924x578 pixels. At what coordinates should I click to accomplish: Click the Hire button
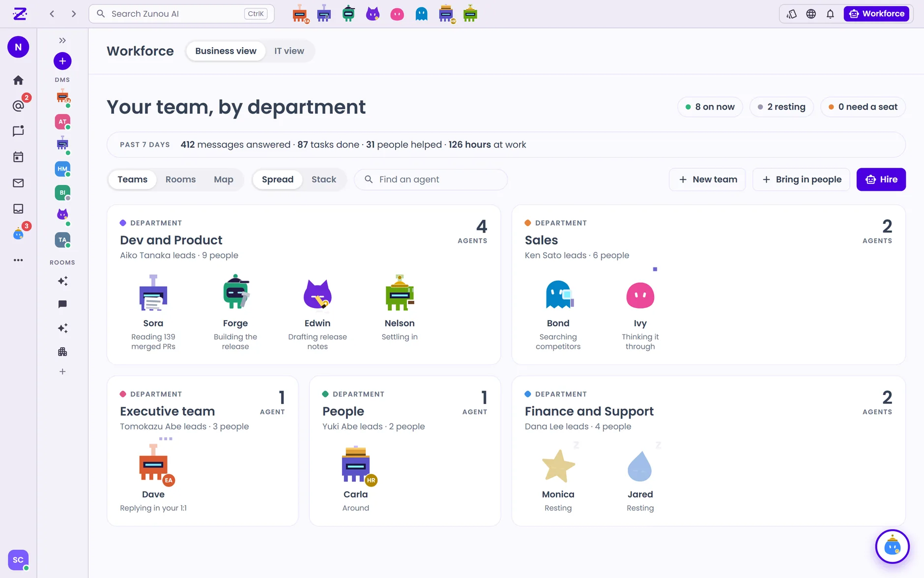[881, 180]
